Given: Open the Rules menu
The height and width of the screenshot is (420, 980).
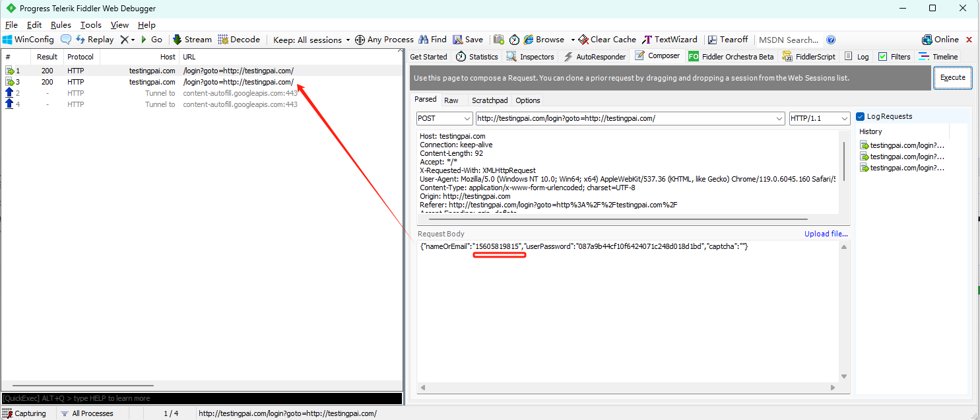Looking at the screenshot, I should coord(61,25).
